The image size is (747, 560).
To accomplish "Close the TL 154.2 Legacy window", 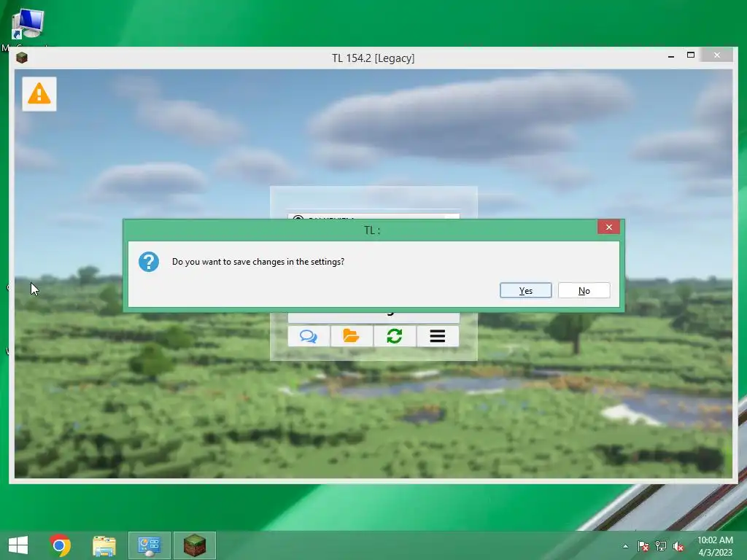I will pyautogui.click(x=717, y=55).
